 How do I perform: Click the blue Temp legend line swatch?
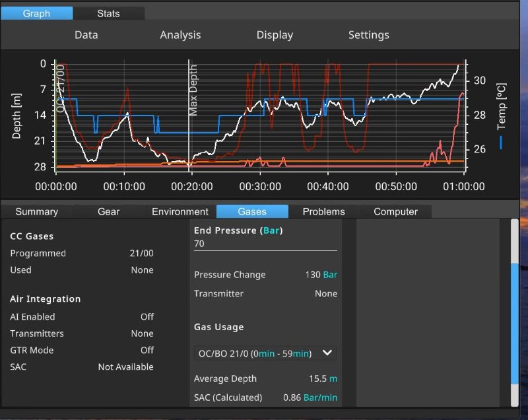[502, 141]
